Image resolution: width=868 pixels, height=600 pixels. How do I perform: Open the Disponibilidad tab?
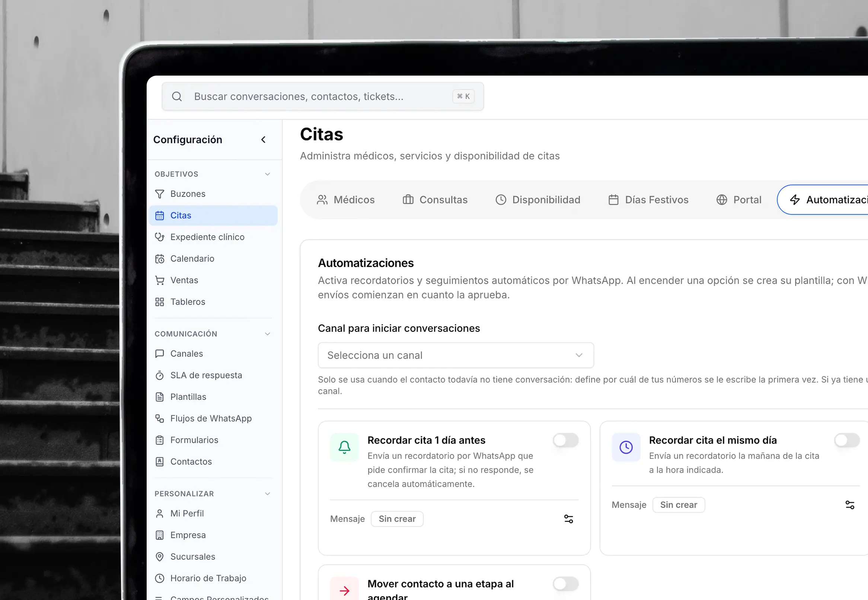click(538, 200)
